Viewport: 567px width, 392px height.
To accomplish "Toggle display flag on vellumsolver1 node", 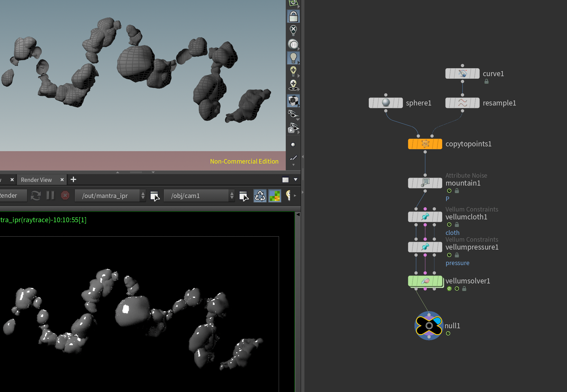I will coord(439,281).
